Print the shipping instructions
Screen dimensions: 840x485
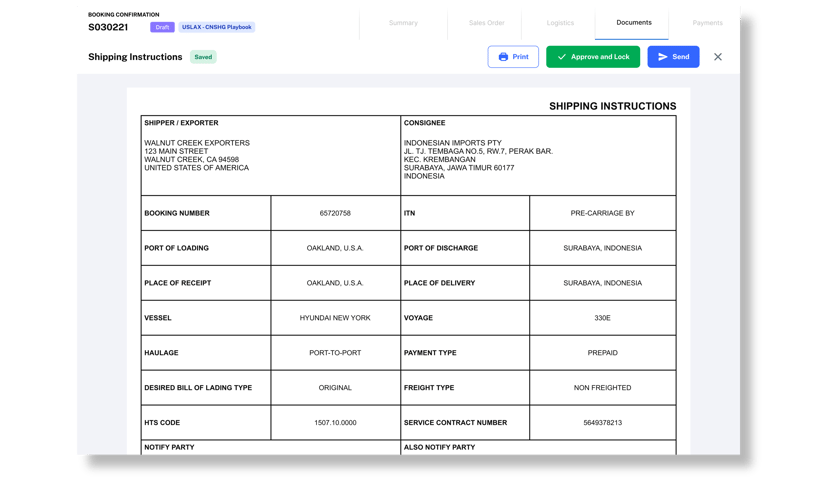[x=513, y=57]
